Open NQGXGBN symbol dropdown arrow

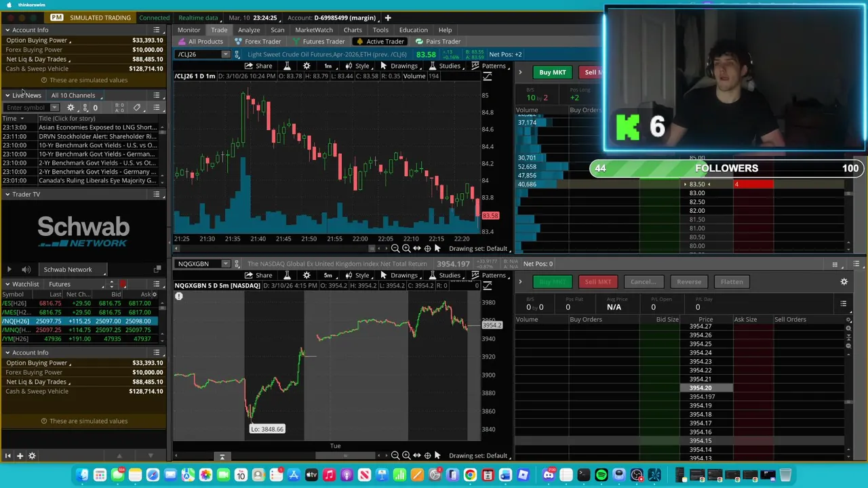pyautogui.click(x=225, y=264)
